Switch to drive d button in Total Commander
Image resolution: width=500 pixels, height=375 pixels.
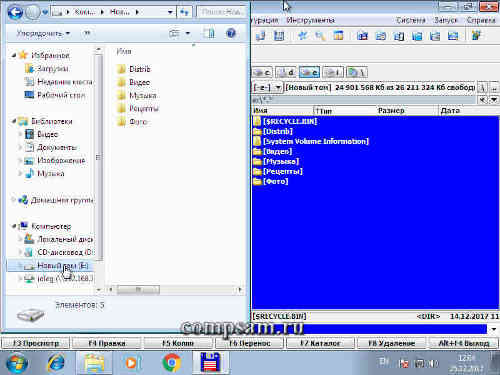click(286, 72)
